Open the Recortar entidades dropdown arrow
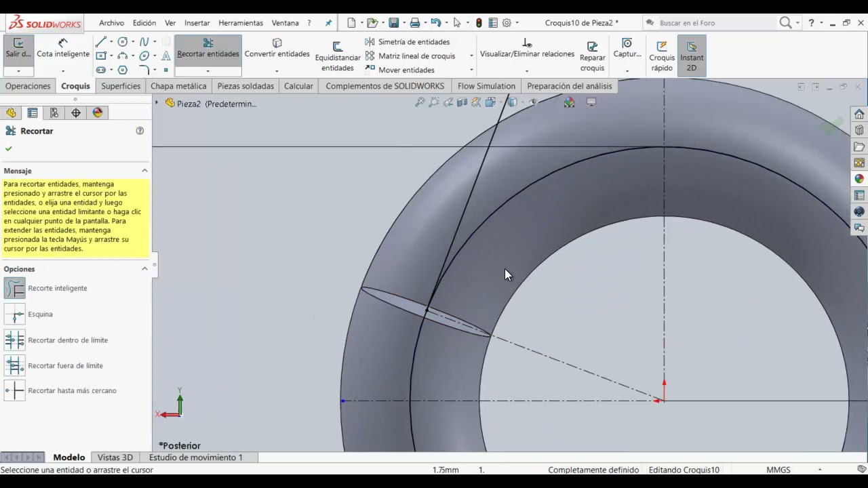 coord(208,70)
